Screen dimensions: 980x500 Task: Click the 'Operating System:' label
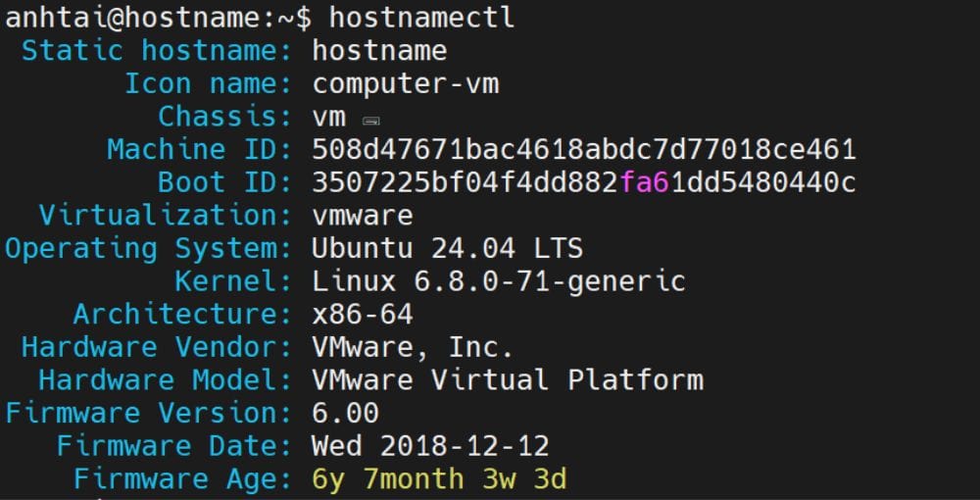point(149,248)
